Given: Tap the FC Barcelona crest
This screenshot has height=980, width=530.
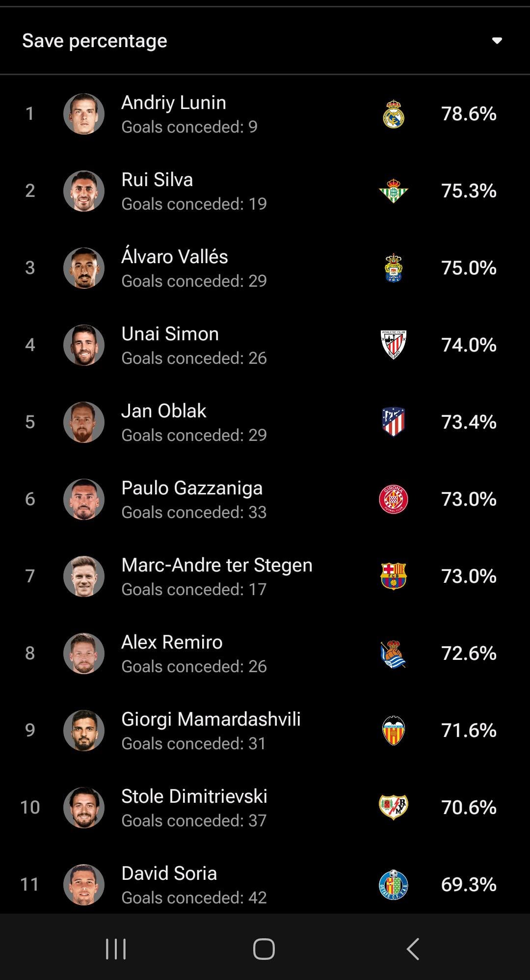Looking at the screenshot, I should click(394, 576).
